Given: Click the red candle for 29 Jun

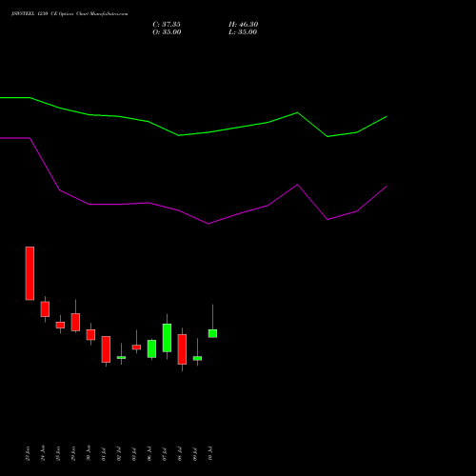Looking at the screenshot, I should coord(75,322).
